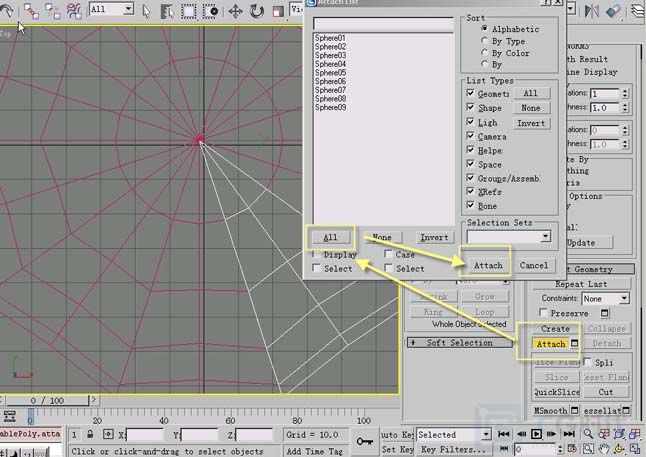Activate the Select and Move tool
Viewport: 646px width, 457px height.
pyautogui.click(x=235, y=11)
